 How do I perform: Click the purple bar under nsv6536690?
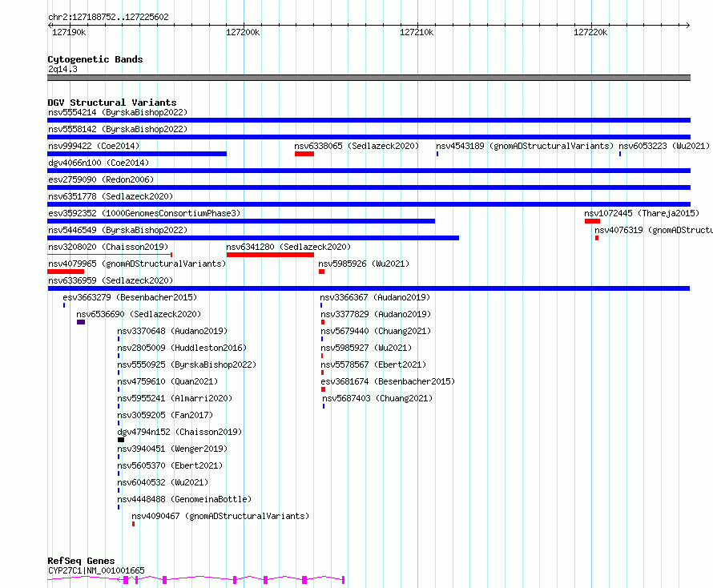81,322
